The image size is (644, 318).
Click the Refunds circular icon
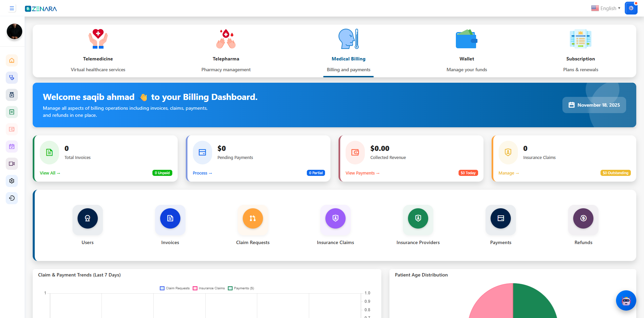tap(583, 218)
